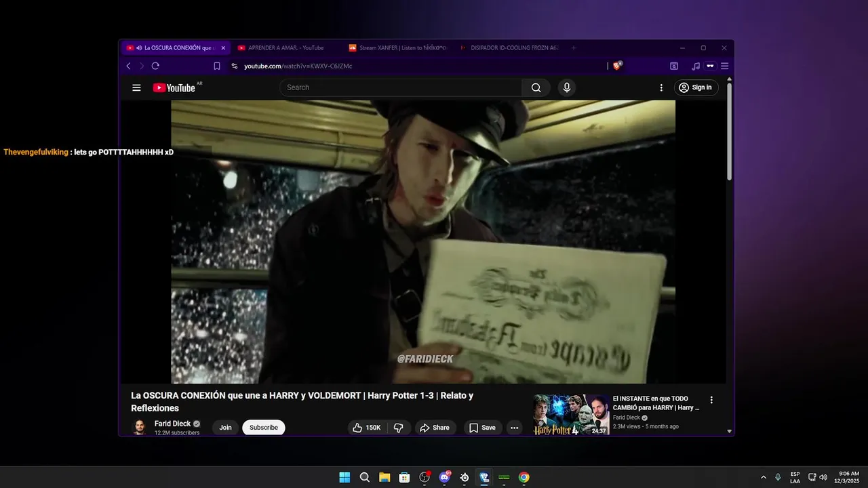Start voice search with the microphone icon

click(566, 87)
